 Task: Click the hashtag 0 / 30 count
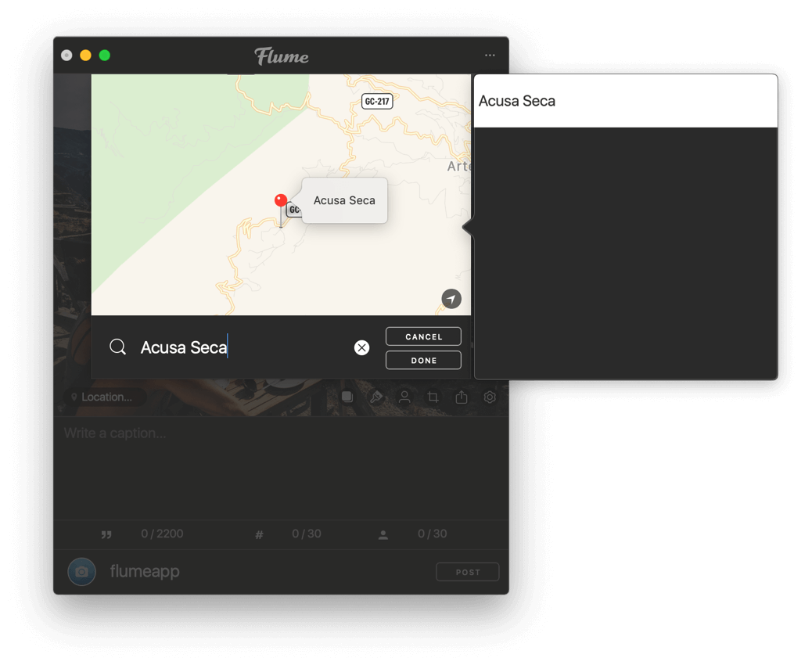[x=307, y=534]
